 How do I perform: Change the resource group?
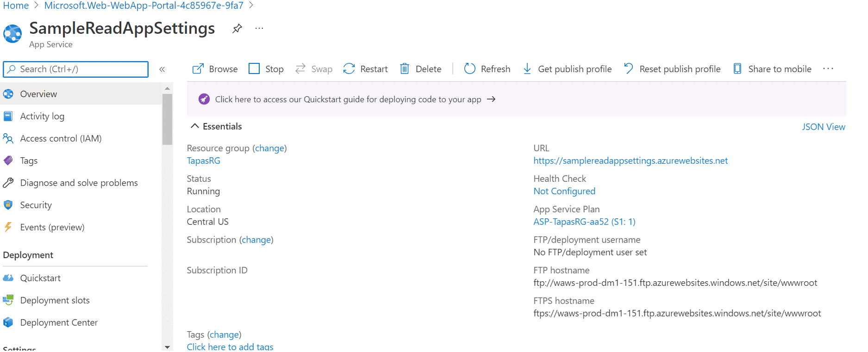tap(269, 148)
